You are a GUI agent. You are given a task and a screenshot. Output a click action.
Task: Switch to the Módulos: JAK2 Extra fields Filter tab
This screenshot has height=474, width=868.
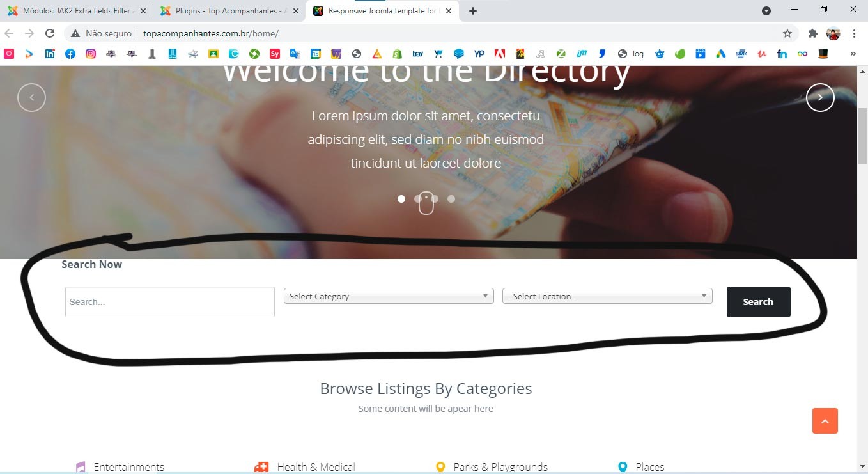77,11
